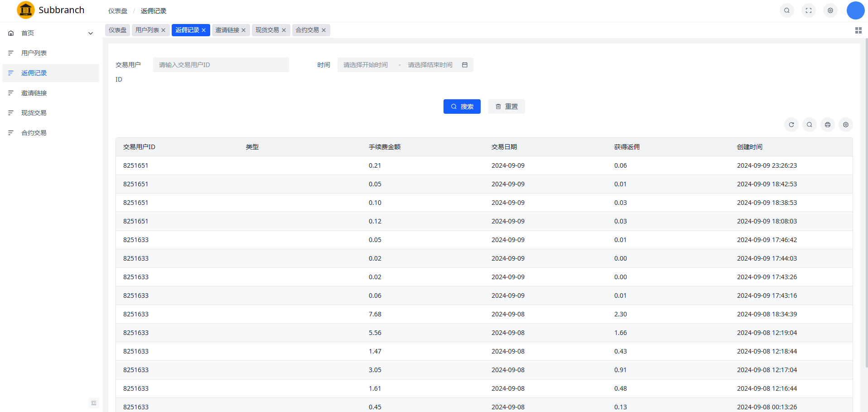
Task: Click the 仪表盘 breadcrumb link
Action: 118,11
